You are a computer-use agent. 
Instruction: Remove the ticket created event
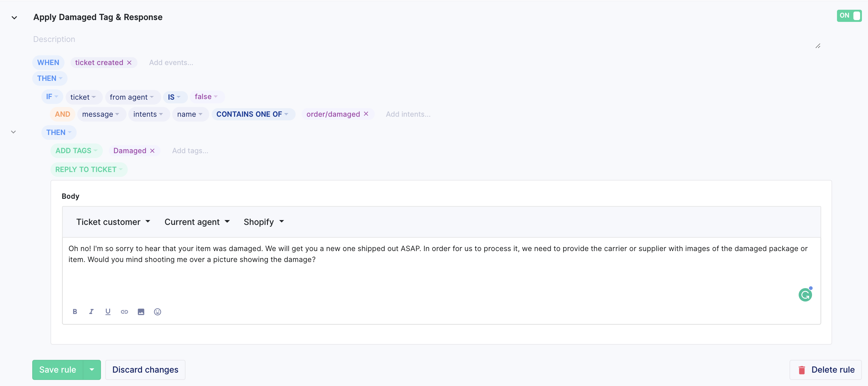pos(129,63)
